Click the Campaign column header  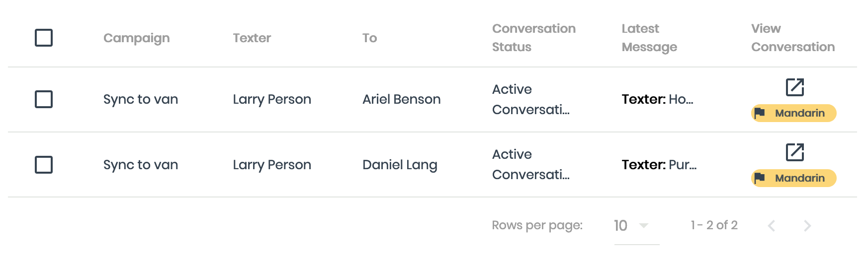click(136, 38)
